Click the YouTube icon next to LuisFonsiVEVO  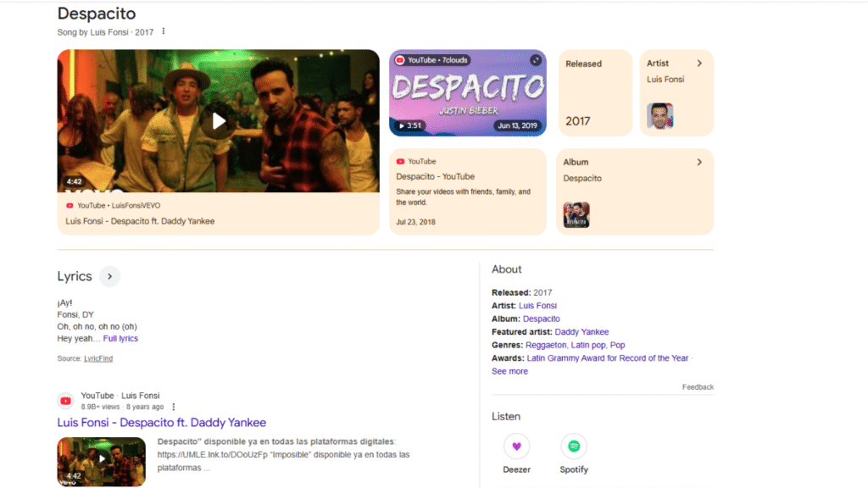pos(70,205)
